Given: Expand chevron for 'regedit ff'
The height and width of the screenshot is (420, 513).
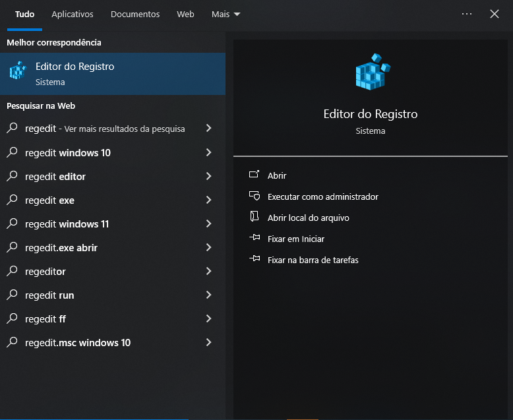Looking at the screenshot, I should coord(209,318).
